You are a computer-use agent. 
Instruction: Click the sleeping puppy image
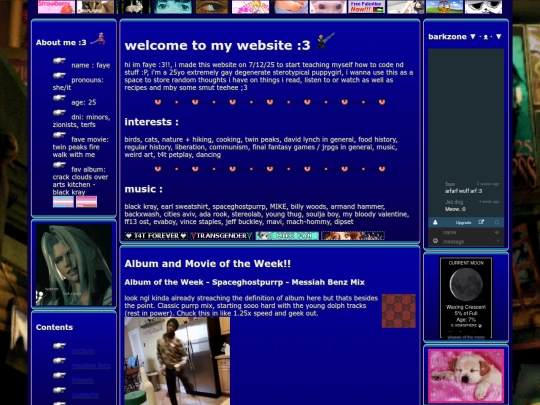[466, 376]
